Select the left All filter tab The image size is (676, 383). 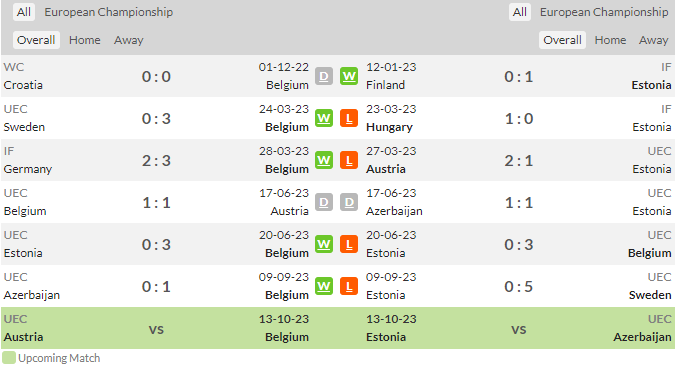click(x=24, y=12)
